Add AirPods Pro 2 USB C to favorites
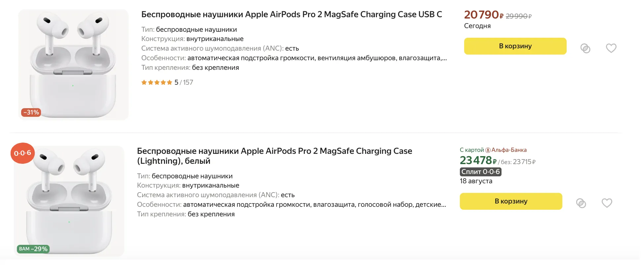The width and height of the screenshot is (644, 266). (611, 48)
